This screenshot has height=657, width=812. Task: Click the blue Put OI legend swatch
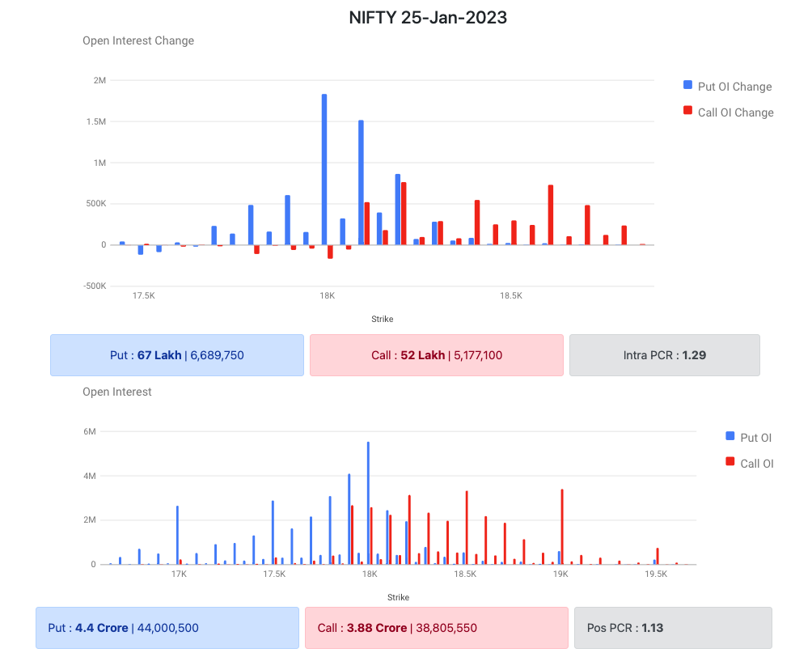click(x=730, y=437)
